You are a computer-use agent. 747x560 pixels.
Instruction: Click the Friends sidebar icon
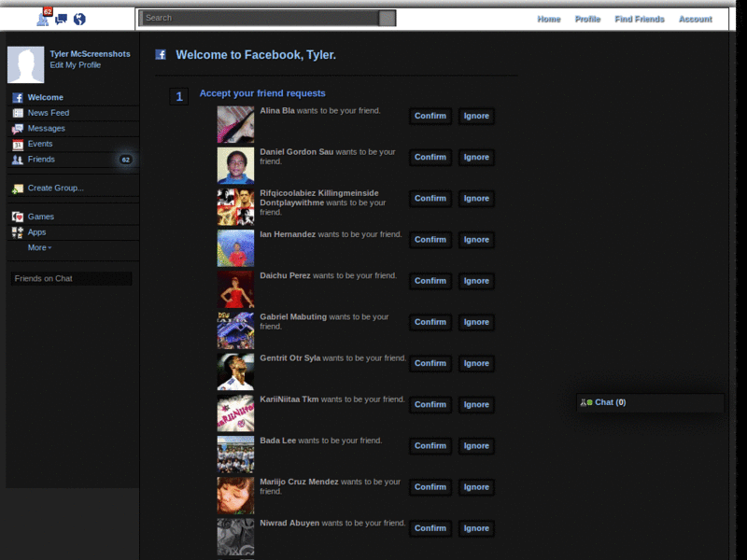[18, 160]
